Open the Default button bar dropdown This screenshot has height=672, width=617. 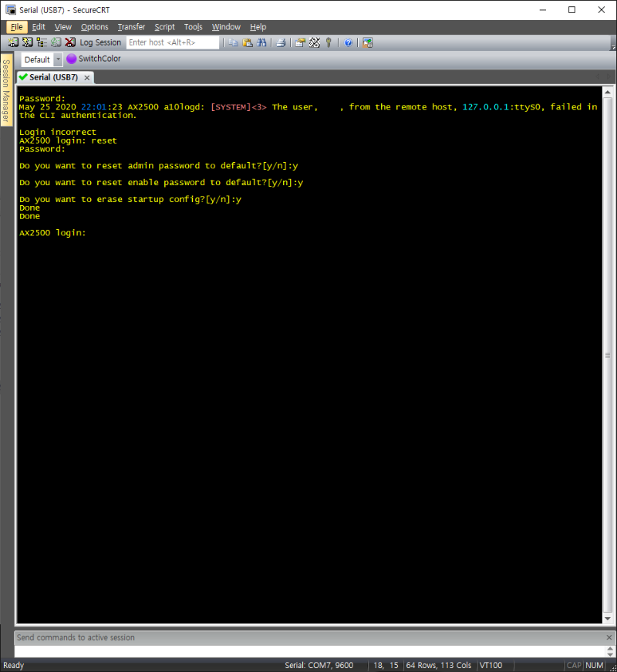59,59
